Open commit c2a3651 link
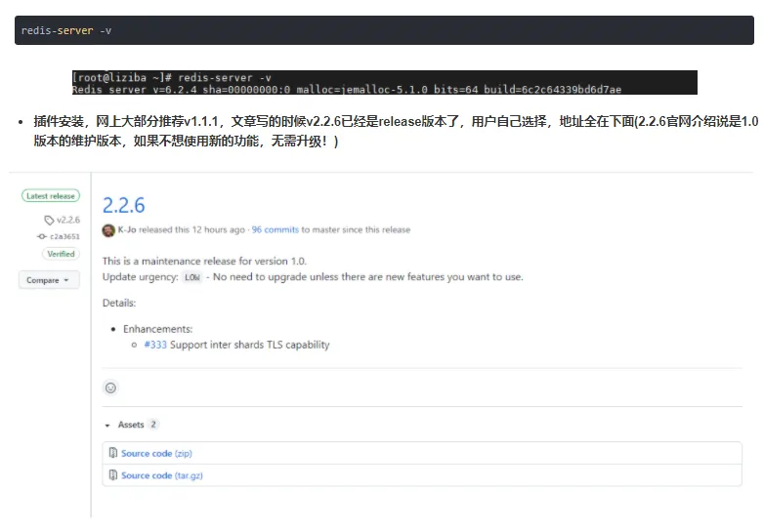The image size is (764, 532). [64, 236]
